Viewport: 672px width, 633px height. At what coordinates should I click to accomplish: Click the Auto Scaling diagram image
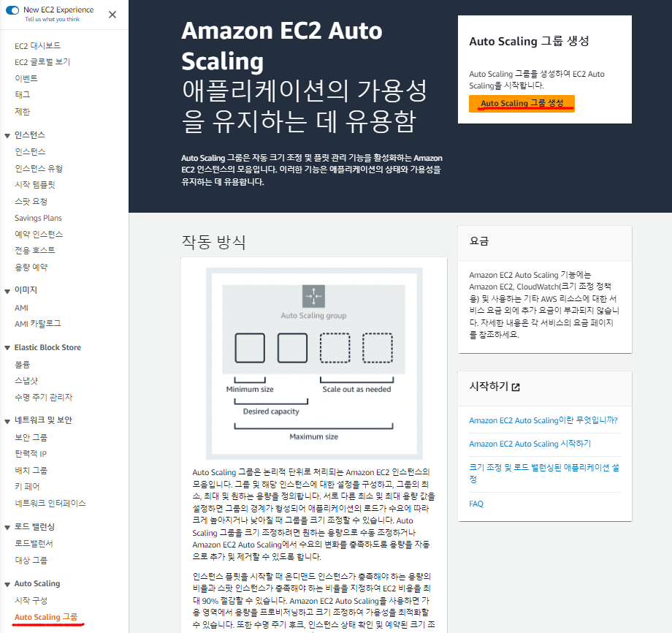pos(314,364)
